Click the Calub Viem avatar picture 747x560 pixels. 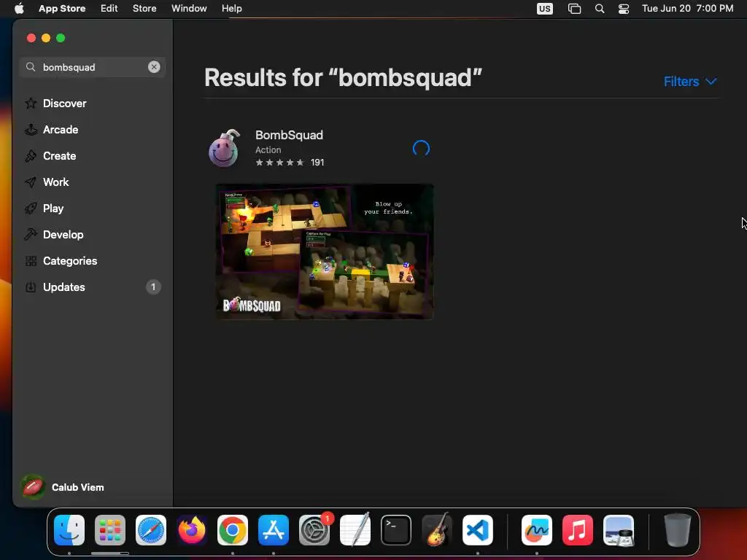pos(32,487)
